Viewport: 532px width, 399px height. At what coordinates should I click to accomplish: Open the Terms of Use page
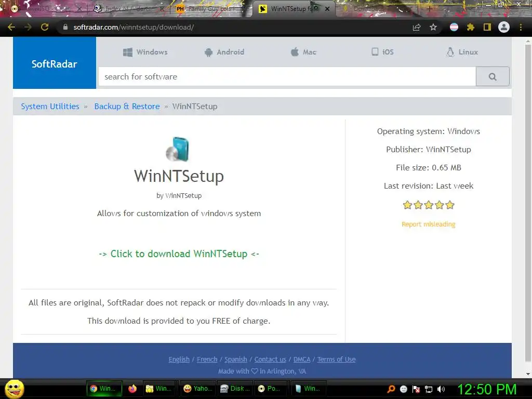(336, 360)
